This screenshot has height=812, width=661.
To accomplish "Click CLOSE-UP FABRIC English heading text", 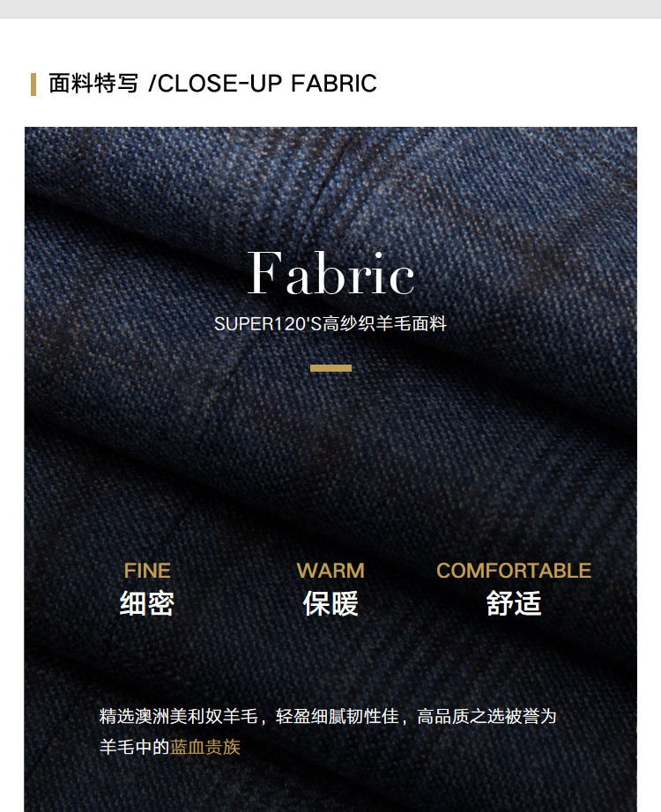I will point(267,84).
